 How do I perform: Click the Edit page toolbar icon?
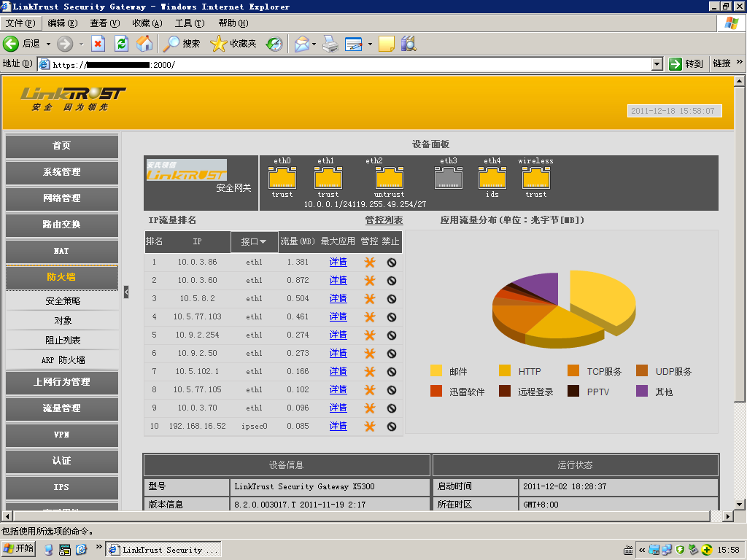tap(354, 44)
